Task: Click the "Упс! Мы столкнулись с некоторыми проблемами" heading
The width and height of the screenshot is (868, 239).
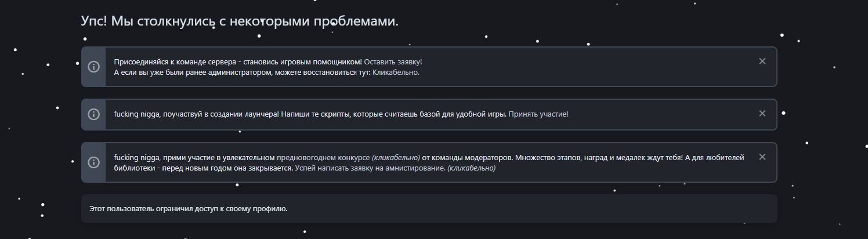Action: (x=240, y=21)
